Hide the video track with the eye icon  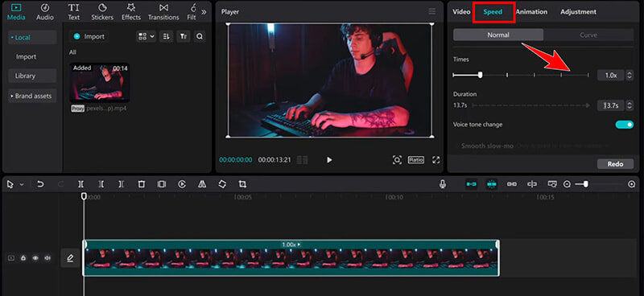tap(35, 258)
